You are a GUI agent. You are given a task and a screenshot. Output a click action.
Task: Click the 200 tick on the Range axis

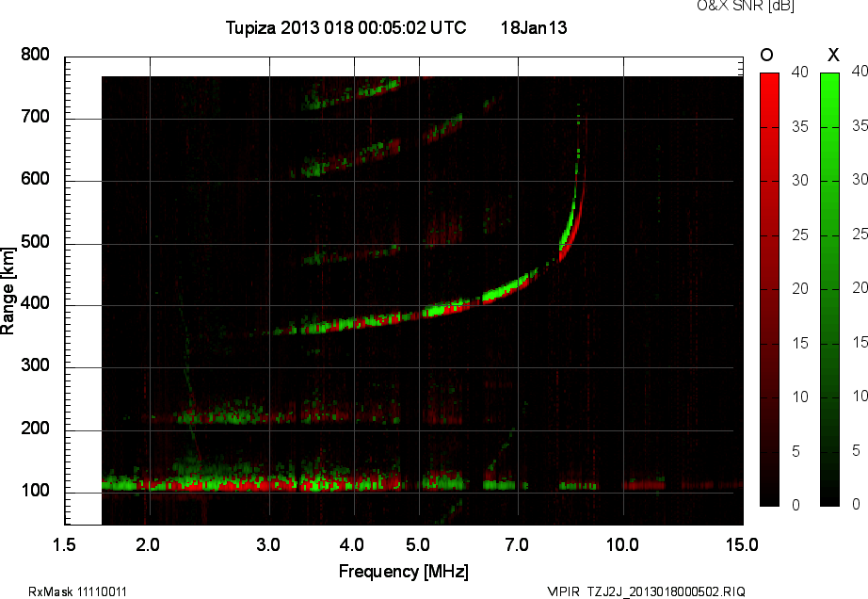pyautogui.click(x=35, y=429)
